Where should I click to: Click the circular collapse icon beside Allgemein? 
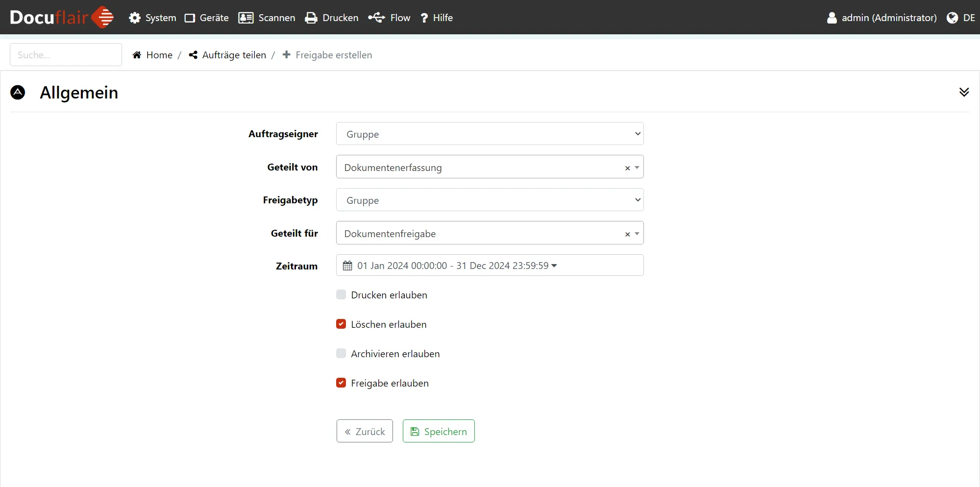coord(18,93)
